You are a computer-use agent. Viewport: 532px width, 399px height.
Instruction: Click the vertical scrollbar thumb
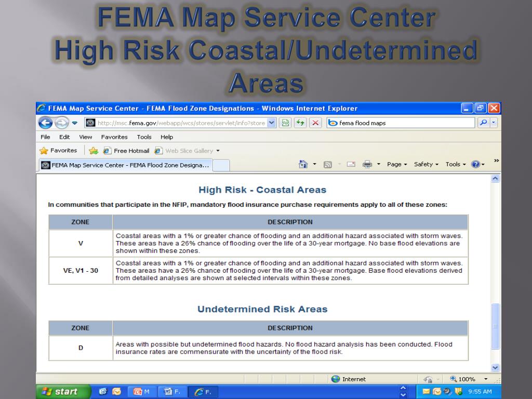[495, 326]
